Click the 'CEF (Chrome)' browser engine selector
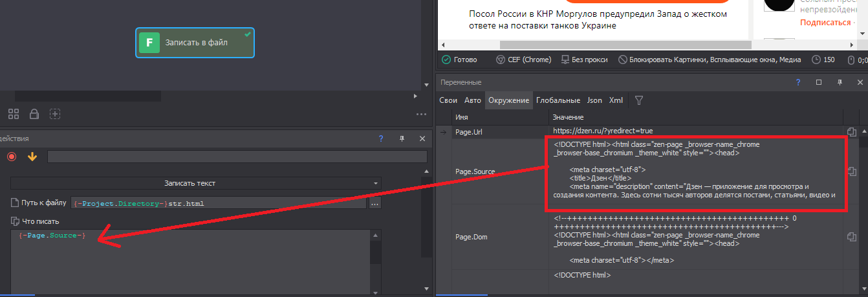The image size is (868, 297). click(523, 60)
